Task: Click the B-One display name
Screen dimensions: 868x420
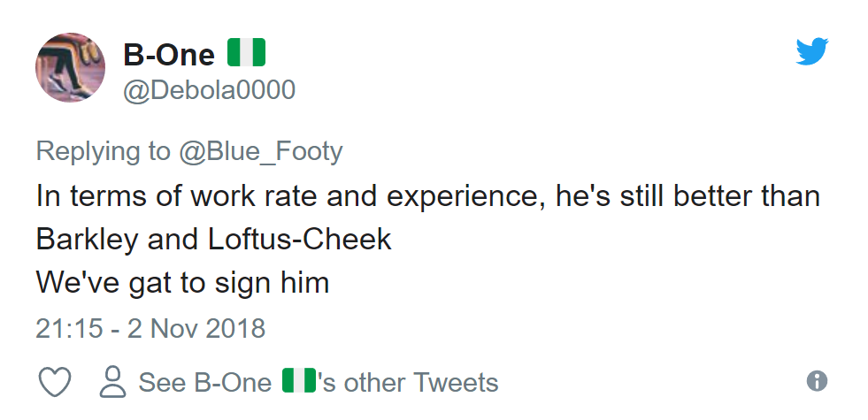Action: 169,55
